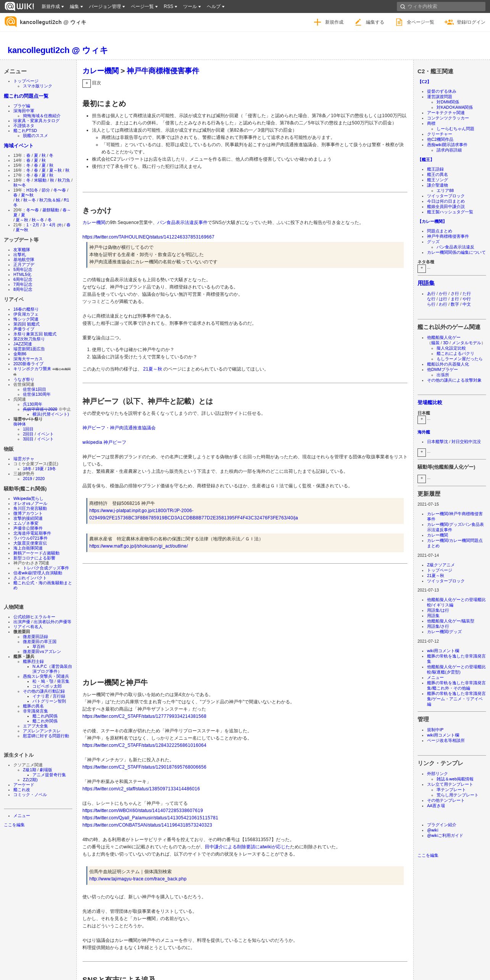
Task: Open AA置き場 link
Action: pyautogui.click(x=436, y=805)
